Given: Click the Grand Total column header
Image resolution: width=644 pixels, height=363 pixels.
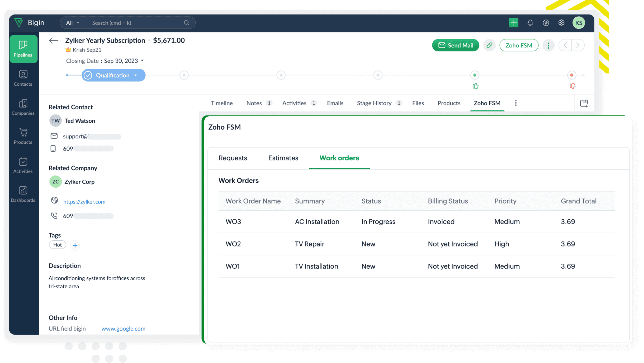Looking at the screenshot, I should click(578, 201).
